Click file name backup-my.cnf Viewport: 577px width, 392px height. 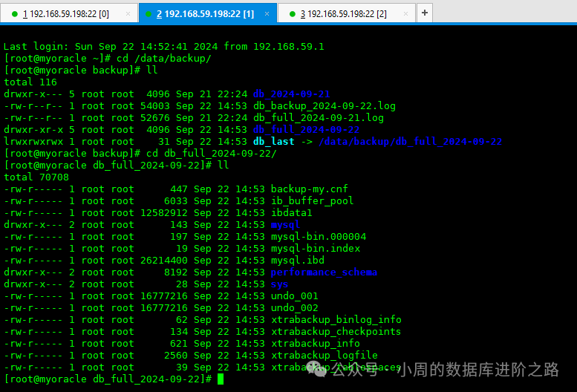pyautogui.click(x=309, y=189)
